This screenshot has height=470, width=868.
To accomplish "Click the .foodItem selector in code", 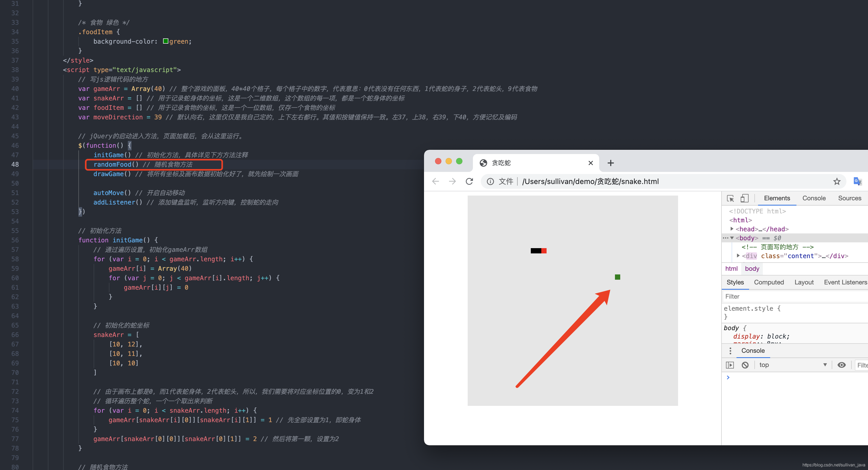I will [x=95, y=32].
